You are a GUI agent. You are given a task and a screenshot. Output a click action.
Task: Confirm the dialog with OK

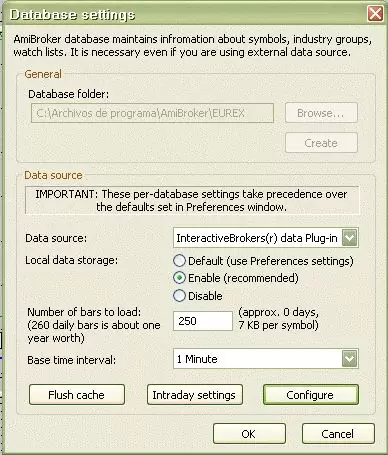point(249,434)
